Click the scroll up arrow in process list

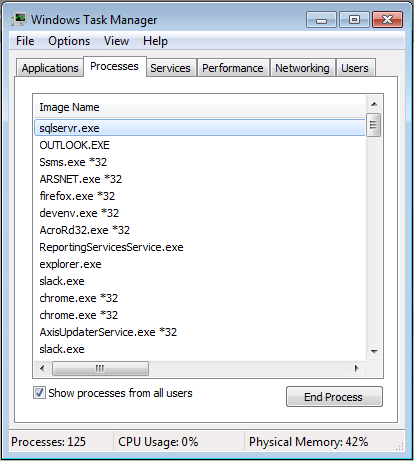[374, 104]
